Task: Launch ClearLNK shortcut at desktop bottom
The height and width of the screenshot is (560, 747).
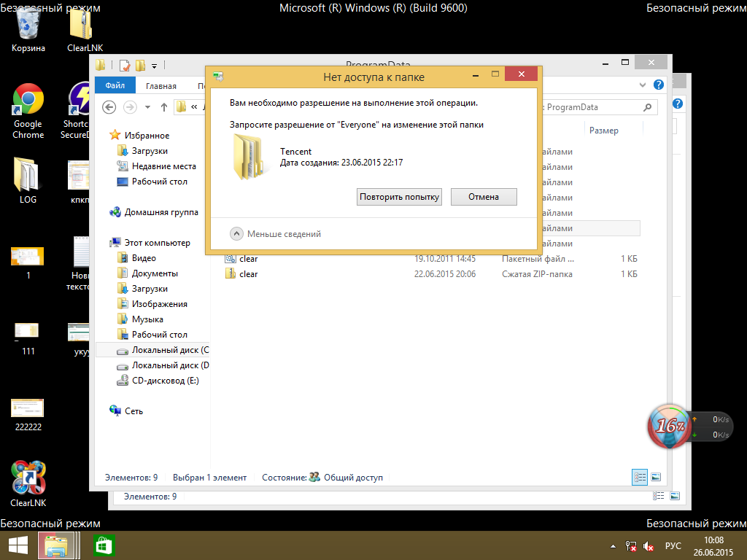Action: tap(28, 483)
